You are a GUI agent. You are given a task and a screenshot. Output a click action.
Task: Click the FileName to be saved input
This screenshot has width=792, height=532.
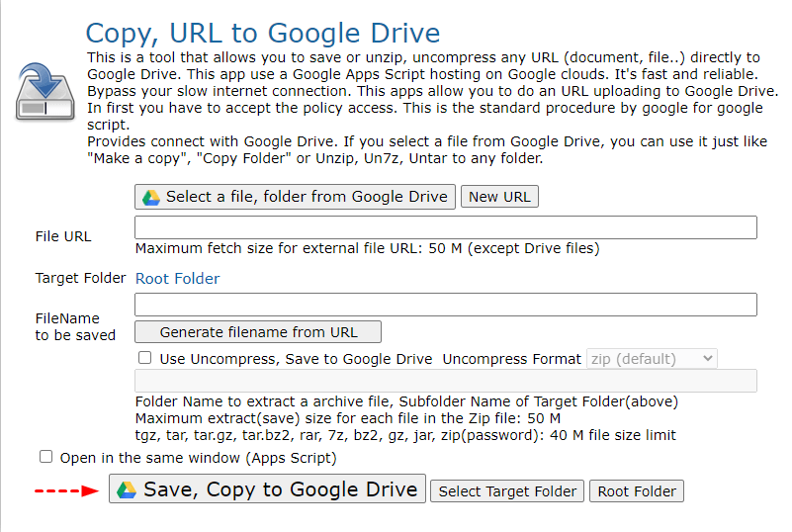pyautogui.click(x=445, y=305)
